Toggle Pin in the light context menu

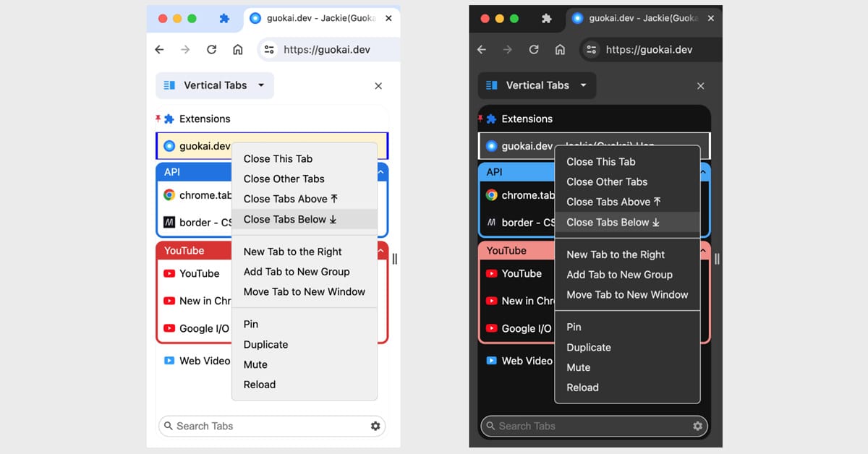[251, 324]
